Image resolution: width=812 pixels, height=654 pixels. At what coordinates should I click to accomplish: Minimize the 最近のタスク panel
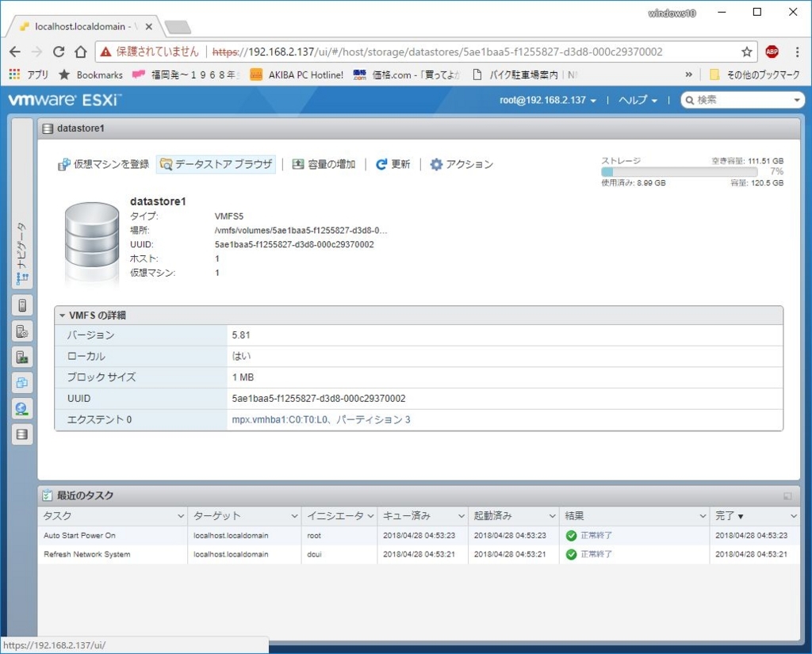tap(787, 496)
